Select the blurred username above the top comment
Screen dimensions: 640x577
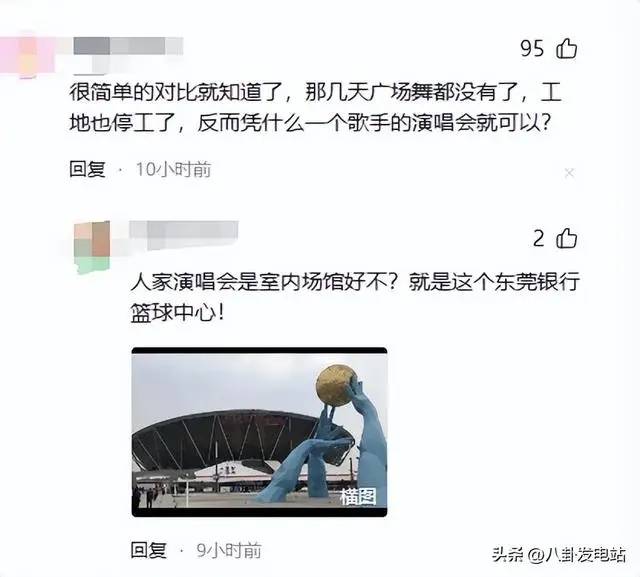pyautogui.click(x=128, y=46)
